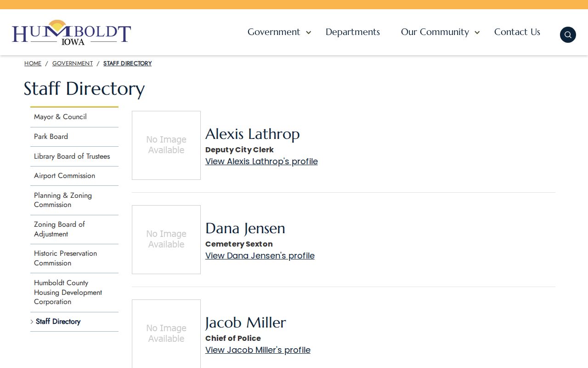Open the Government menu item
This screenshot has width=588, height=368.
pyautogui.click(x=274, y=32)
